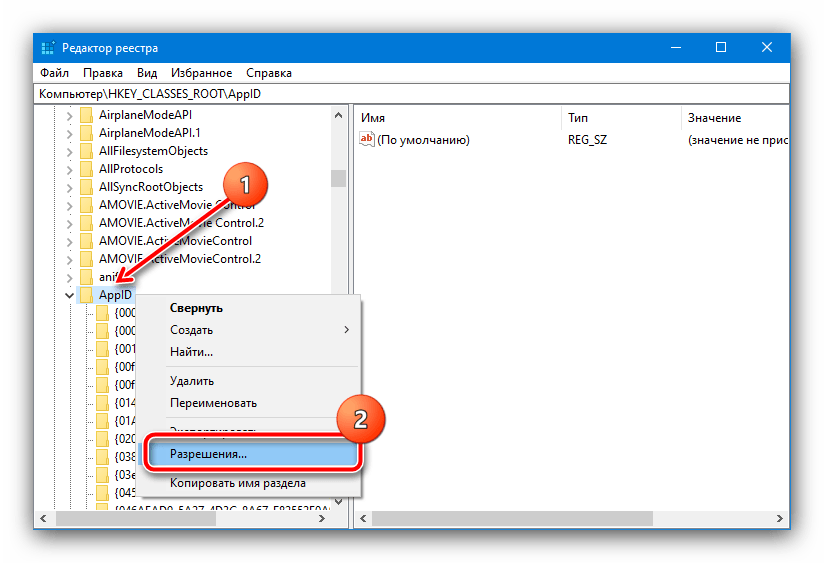Image resolution: width=824 pixels, height=563 pixels.
Task: Click the Имя column header
Action: click(x=374, y=118)
